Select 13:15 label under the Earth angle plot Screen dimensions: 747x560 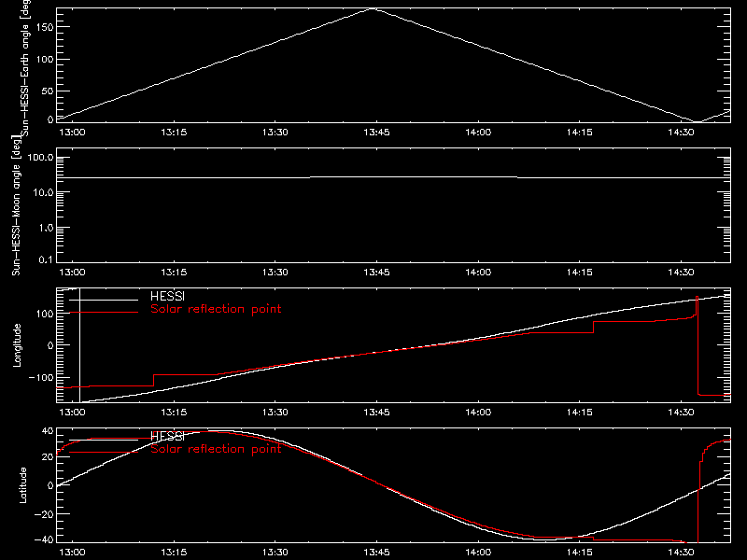[x=174, y=133]
